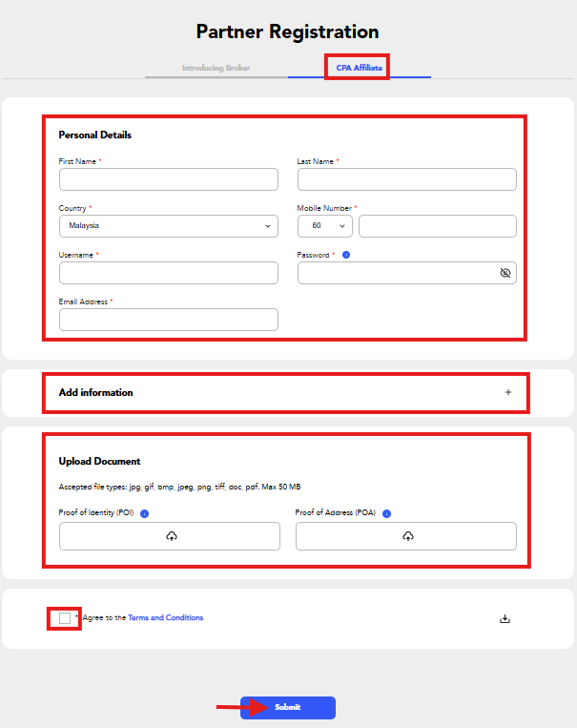Click the Password info icon
The height and width of the screenshot is (728, 577).
tap(346, 255)
